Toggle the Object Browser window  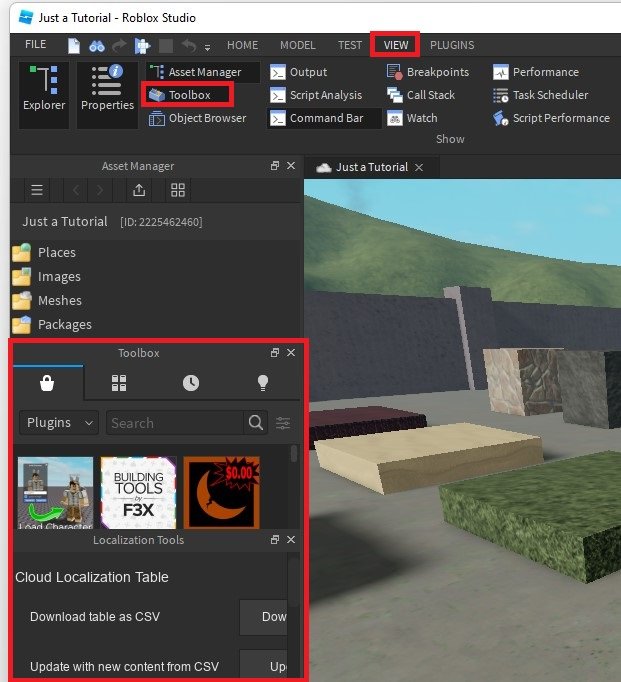pyautogui.click(x=197, y=118)
